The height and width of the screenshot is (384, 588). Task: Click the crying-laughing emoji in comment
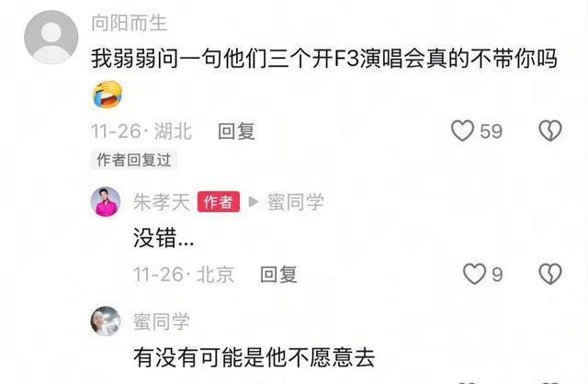(x=107, y=94)
